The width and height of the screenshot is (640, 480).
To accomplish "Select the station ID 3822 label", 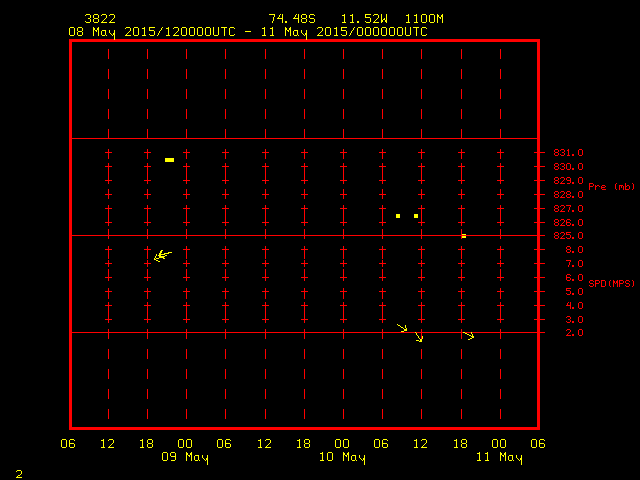I will [x=100, y=19].
